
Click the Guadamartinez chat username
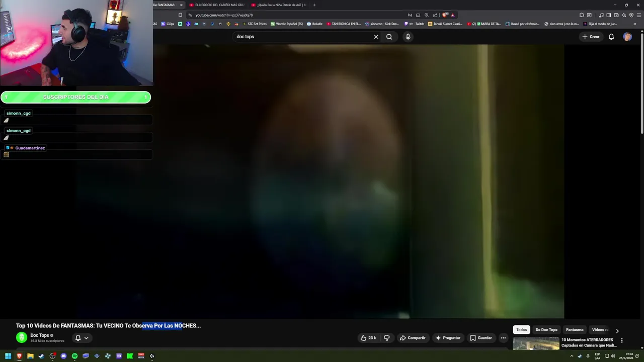click(x=30, y=148)
